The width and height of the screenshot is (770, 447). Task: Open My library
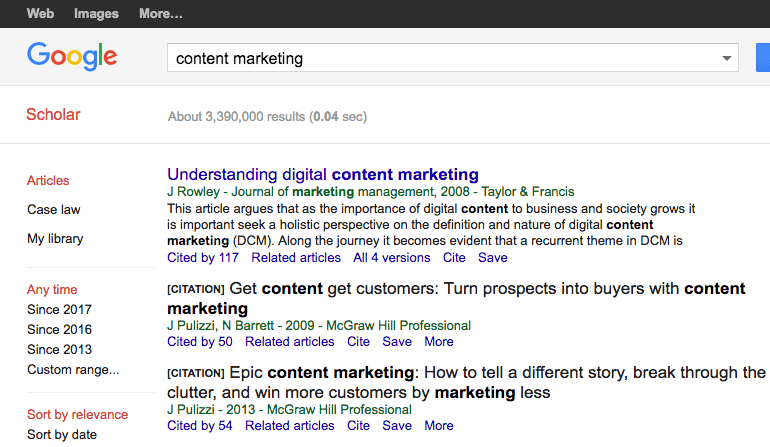(55, 239)
